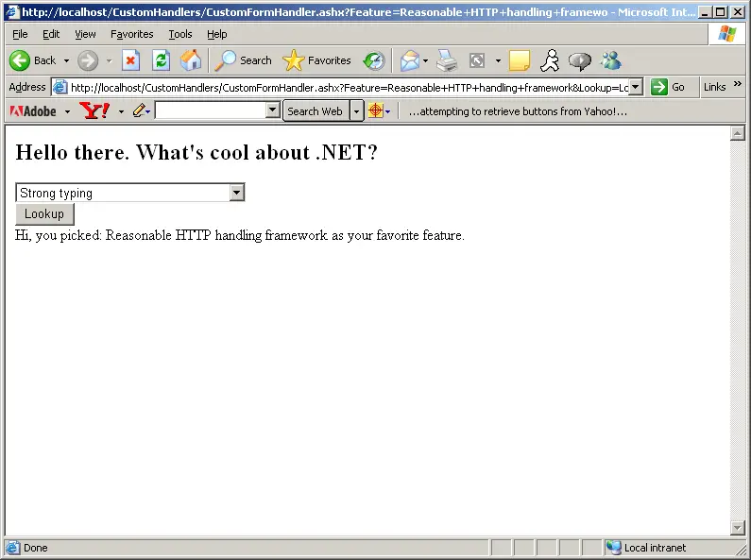Click the Mail envelope icon

click(x=410, y=60)
